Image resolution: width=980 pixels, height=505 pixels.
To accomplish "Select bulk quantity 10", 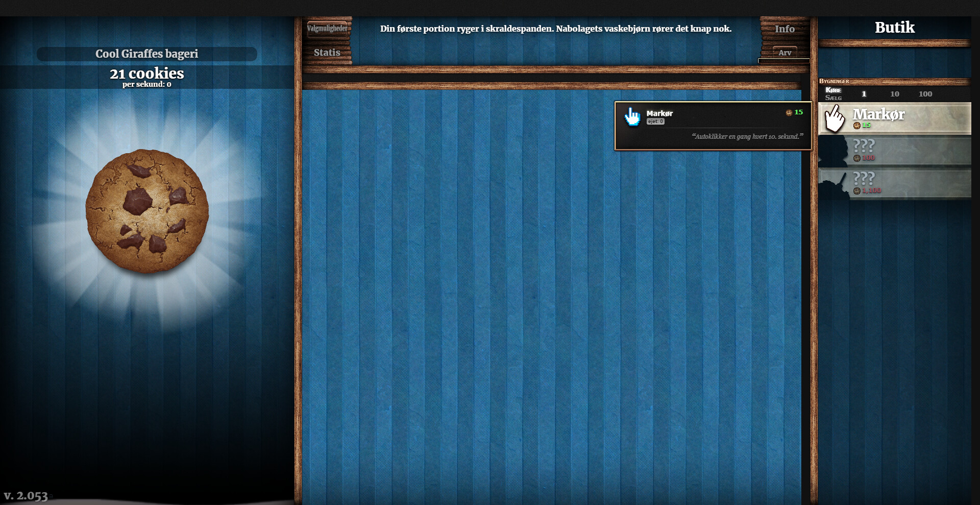I will 894,94.
